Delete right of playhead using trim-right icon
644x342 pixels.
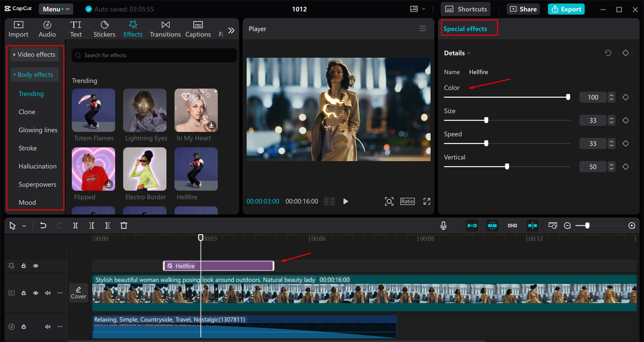pyautogui.click(x=108, y=226)
